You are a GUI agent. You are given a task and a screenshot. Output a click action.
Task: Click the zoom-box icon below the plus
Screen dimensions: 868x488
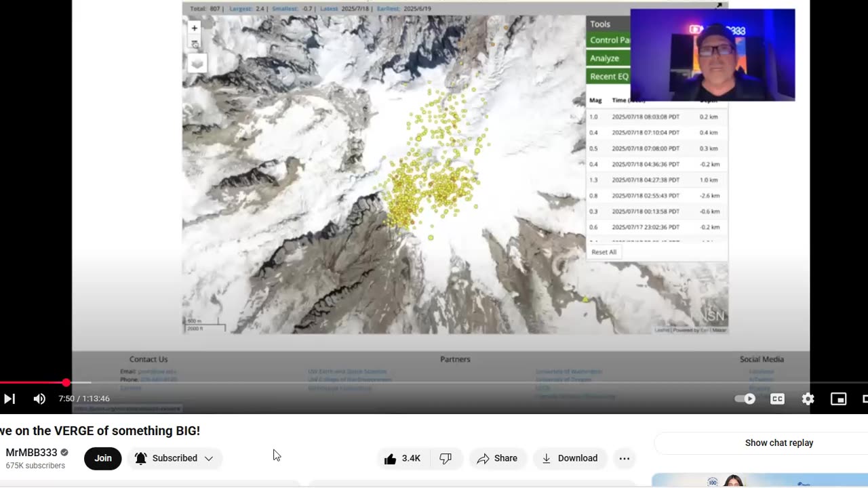[x=194, y=43]
